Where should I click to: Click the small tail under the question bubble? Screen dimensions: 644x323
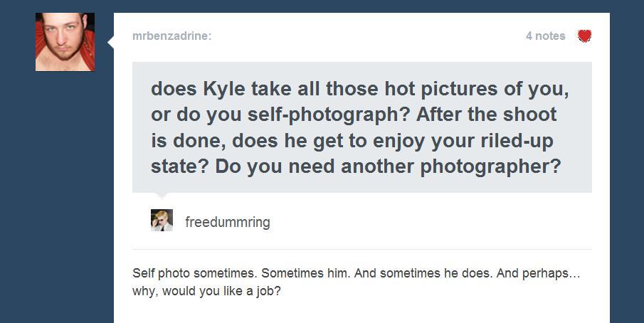pyautogui.click(x=162, y=194)
